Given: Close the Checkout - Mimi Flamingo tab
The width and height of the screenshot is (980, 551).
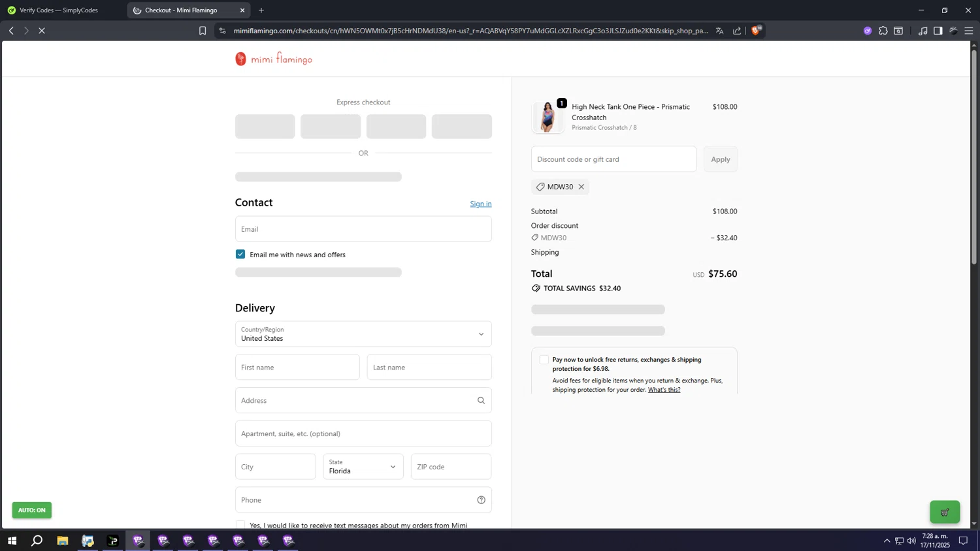Looking at the screenshot, I should pos(242,10).
